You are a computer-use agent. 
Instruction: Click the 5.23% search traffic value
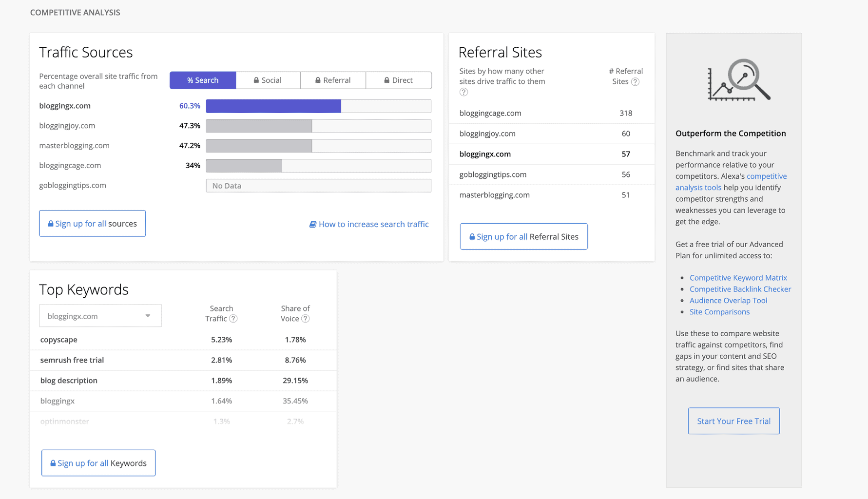(x=222, y=340)
